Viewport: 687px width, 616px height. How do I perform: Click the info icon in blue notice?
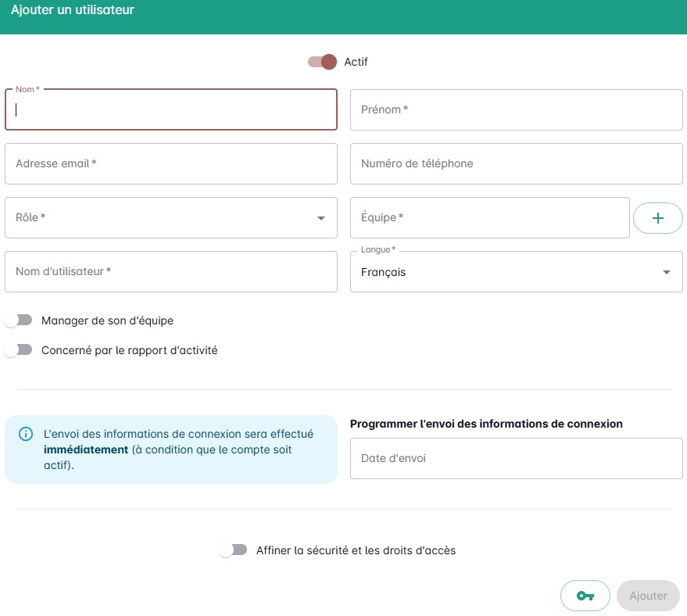coord(26,434)
